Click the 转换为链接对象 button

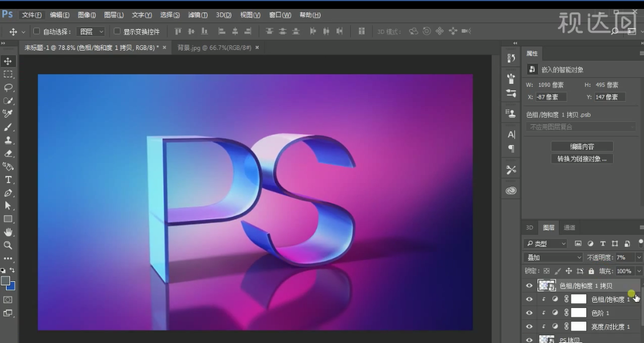(x=582, y=159)
